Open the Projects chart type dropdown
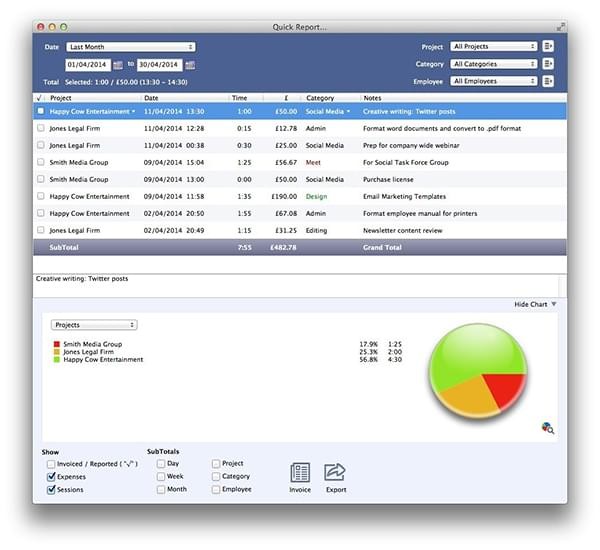600x550 pixels. coord(94,325)
